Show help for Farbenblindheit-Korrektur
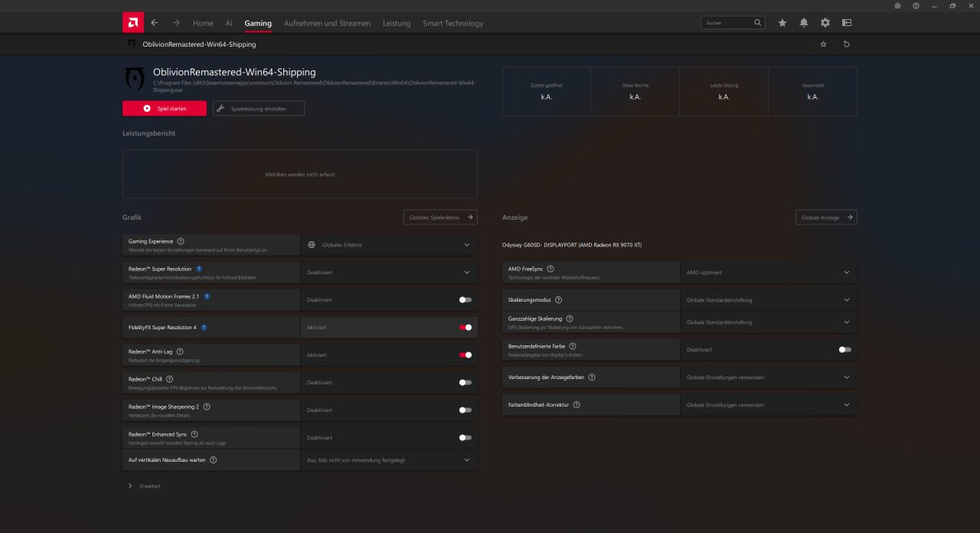The image size is (980, 533). tap(577, 404)
